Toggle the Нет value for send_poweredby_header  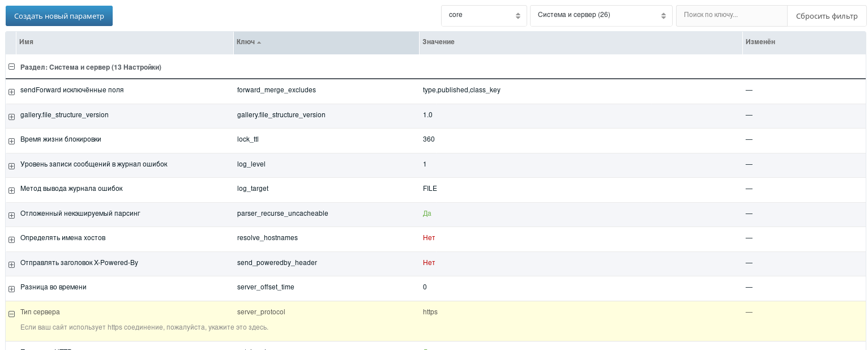tap(429, 263)
